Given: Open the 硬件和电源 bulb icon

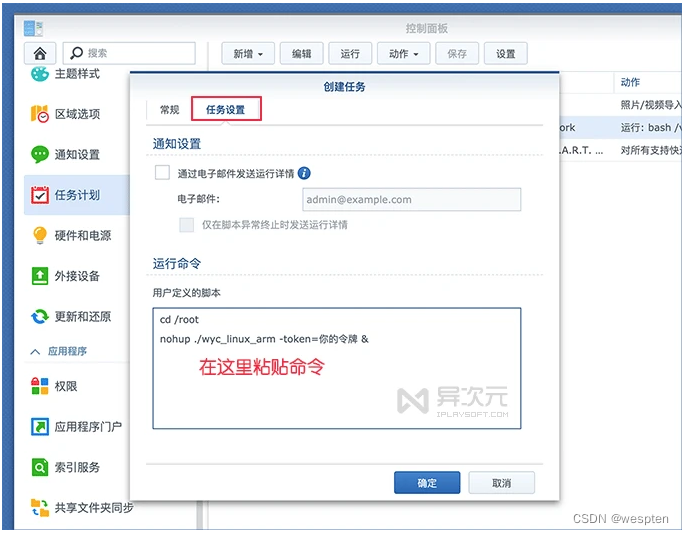Looking at the screenshot, I should tap(40, 235).
